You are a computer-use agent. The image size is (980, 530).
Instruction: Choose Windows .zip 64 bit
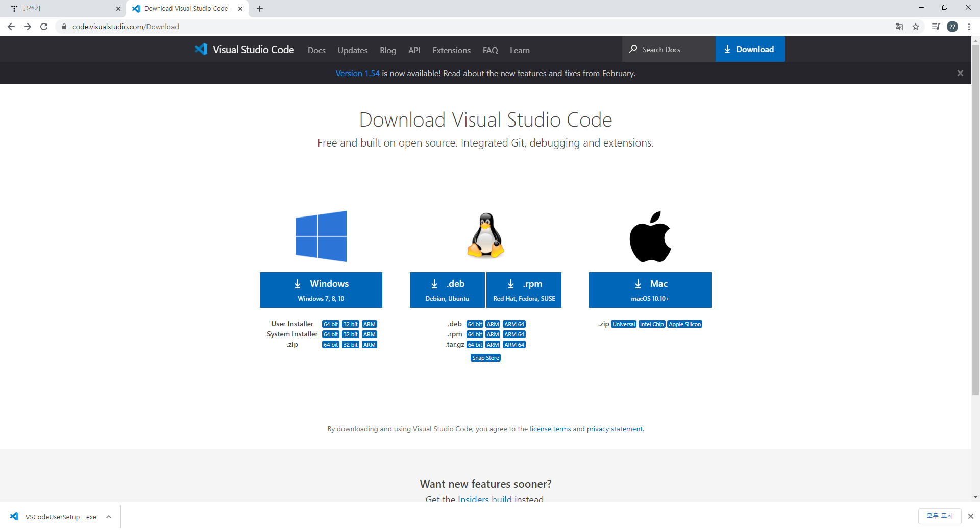click(331, 345)
